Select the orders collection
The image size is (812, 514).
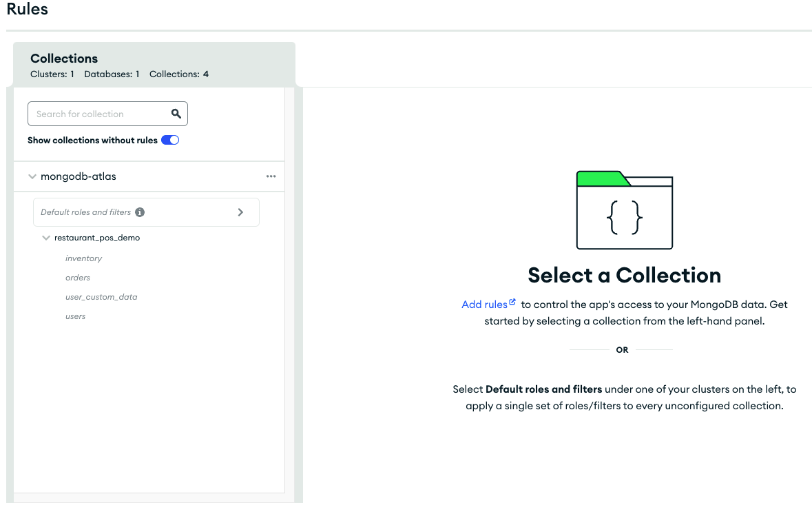78,277
